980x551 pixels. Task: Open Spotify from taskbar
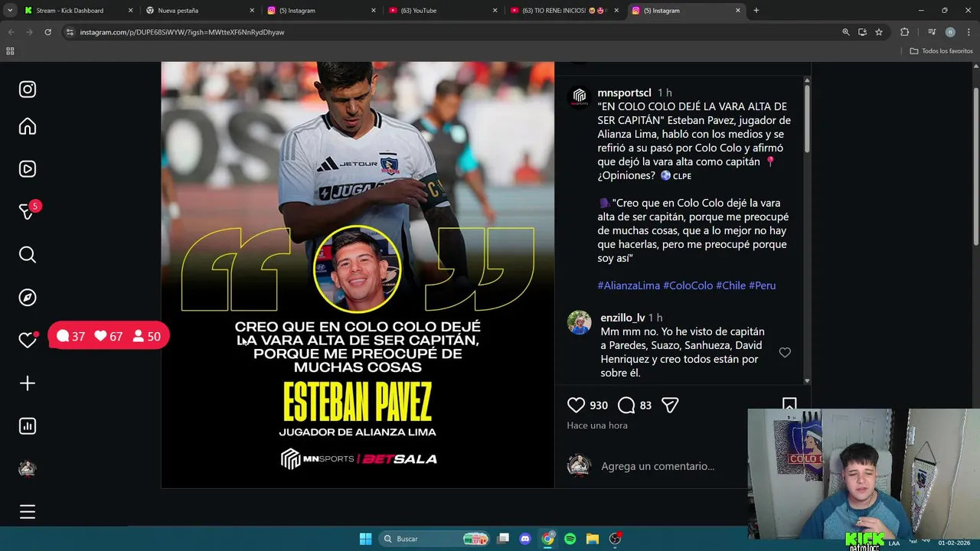pos(570,539)
